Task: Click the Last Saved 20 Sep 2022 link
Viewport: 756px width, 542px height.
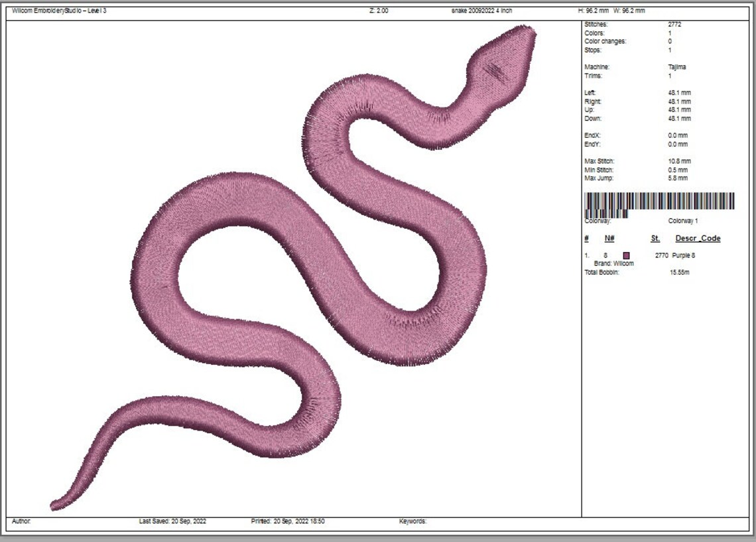Action: coord(174,521)
